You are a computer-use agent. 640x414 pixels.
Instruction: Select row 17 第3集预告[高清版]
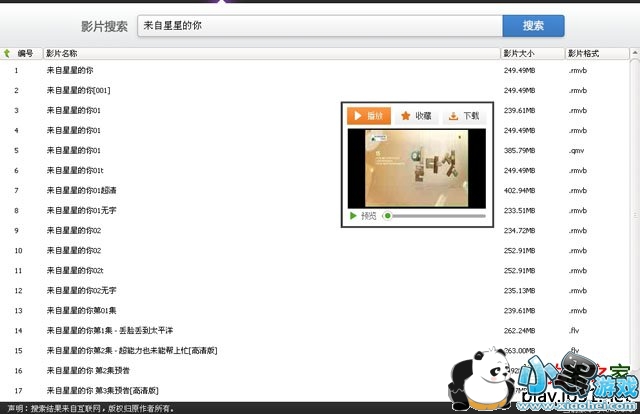click(x=314, y=390)
